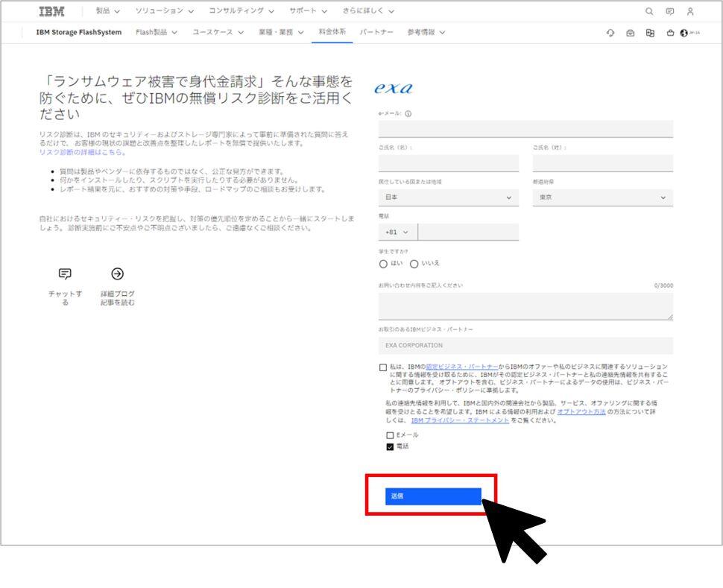Click the 送信 submit button

pos(433,496)
